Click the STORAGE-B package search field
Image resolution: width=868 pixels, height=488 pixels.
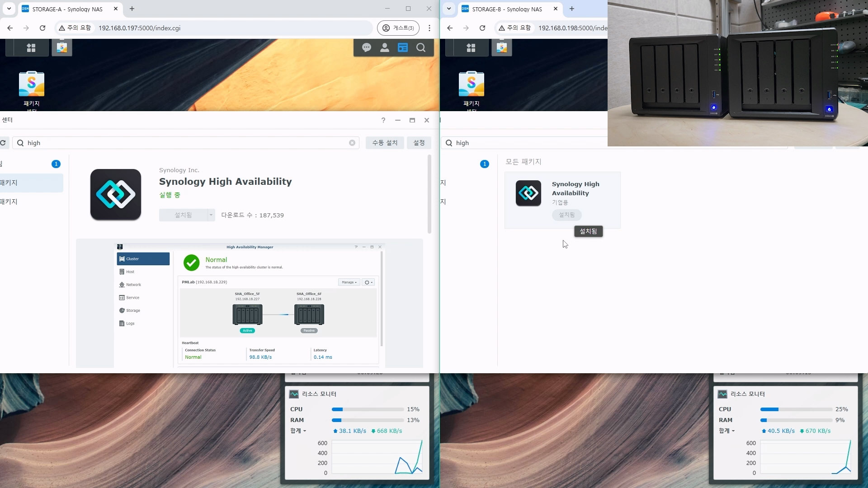[x=520, y=143]
